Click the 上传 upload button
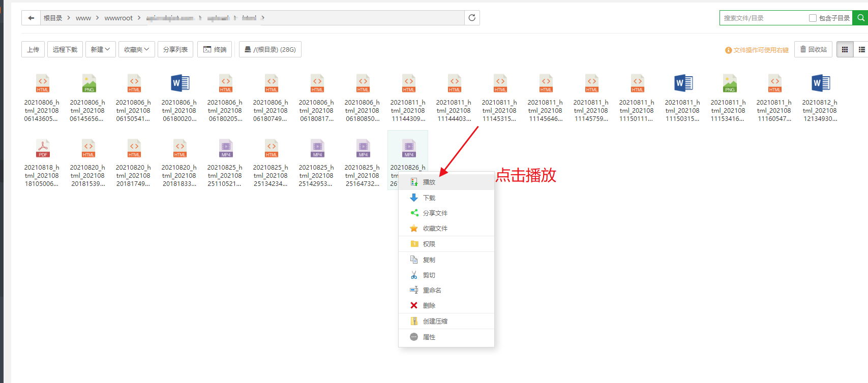Viewport: 868px width, 383px height. tap(33, 49)
